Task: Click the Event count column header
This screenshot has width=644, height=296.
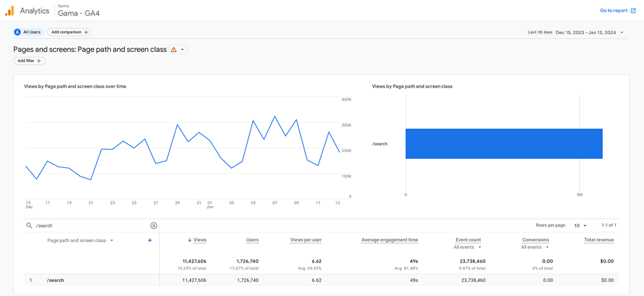Action: [468, 240]
